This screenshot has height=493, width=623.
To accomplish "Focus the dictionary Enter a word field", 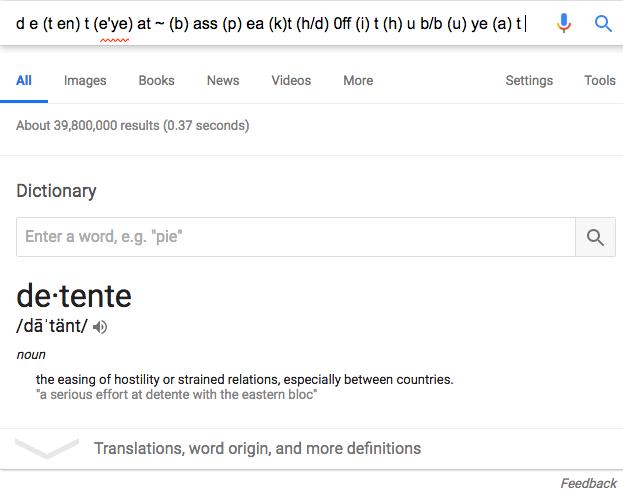I will pos(296,237).
